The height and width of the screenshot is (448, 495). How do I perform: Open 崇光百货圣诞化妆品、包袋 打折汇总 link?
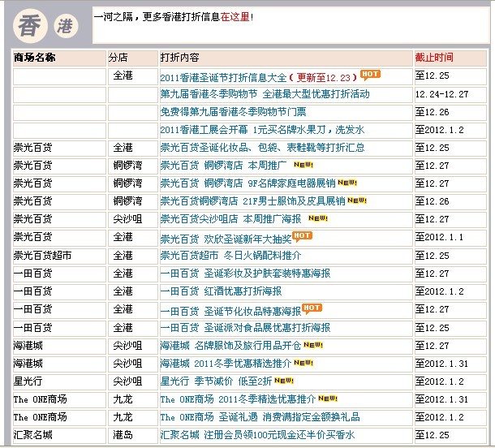coord(262,148)
